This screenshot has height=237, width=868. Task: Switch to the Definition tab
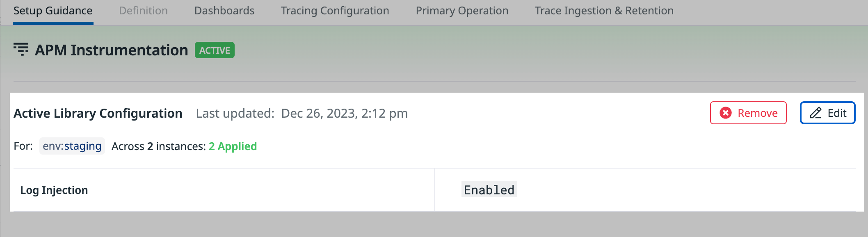click(x=143, y=11)
